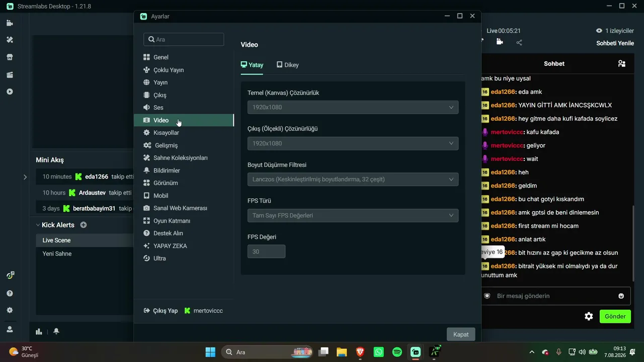This screenshot has width=644, height=362.
Task: Open Temel (Kanvas) Çözünürlük dropdown
Action: point(353,107)
